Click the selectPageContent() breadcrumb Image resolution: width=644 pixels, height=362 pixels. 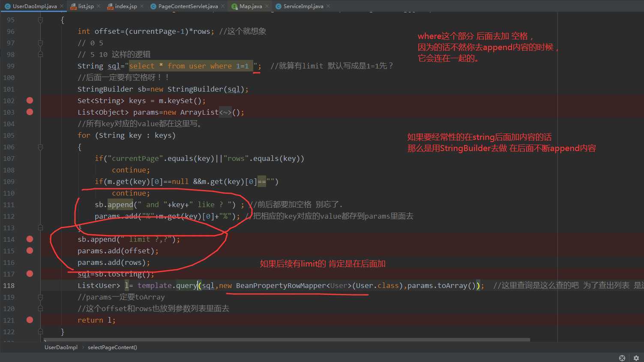[112, 347]
